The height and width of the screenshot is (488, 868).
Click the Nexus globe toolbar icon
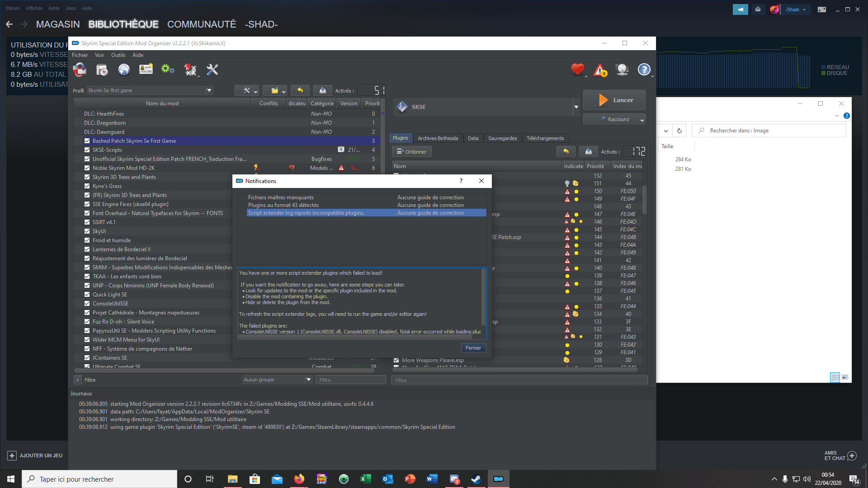[124, 70]
